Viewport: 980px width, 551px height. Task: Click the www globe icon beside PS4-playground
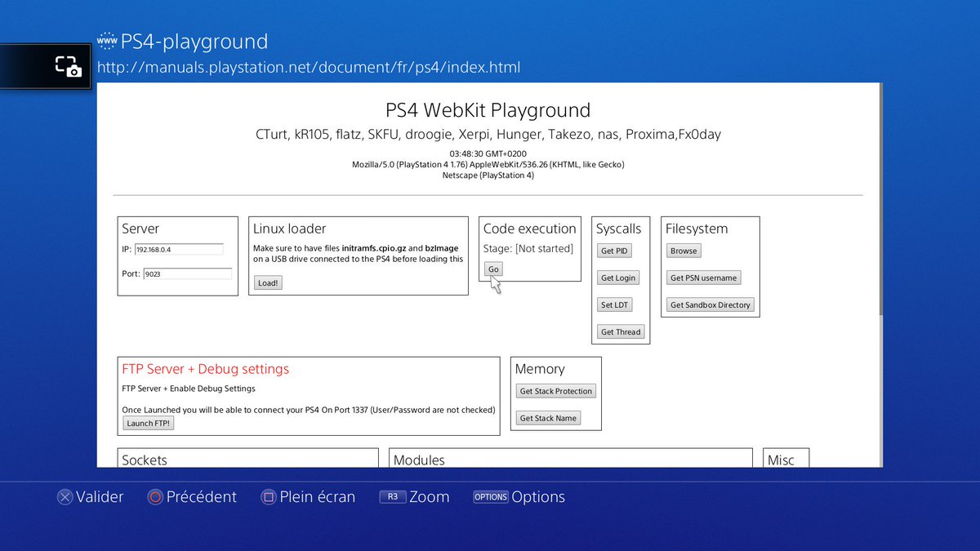click(106, 41)
